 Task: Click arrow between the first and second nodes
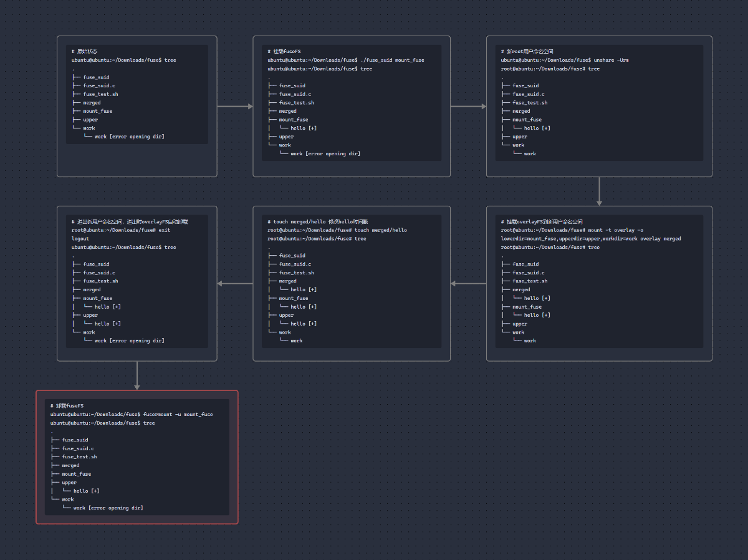pos(235,107)
